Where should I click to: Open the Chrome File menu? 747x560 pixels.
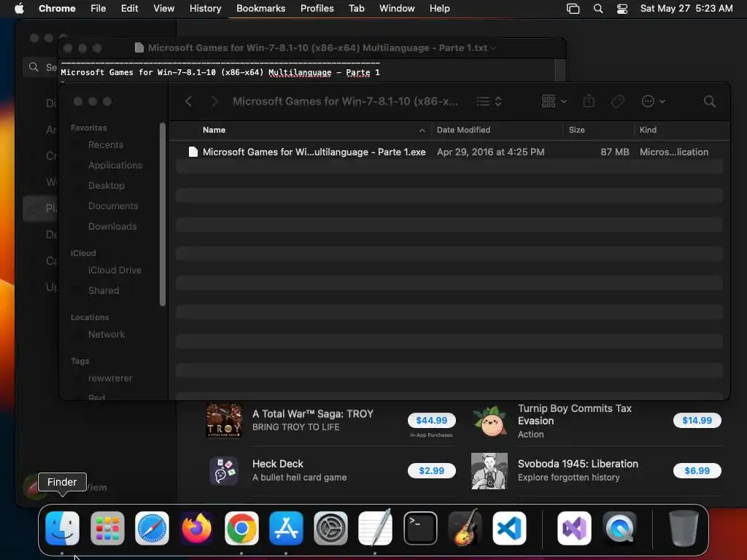98,8
